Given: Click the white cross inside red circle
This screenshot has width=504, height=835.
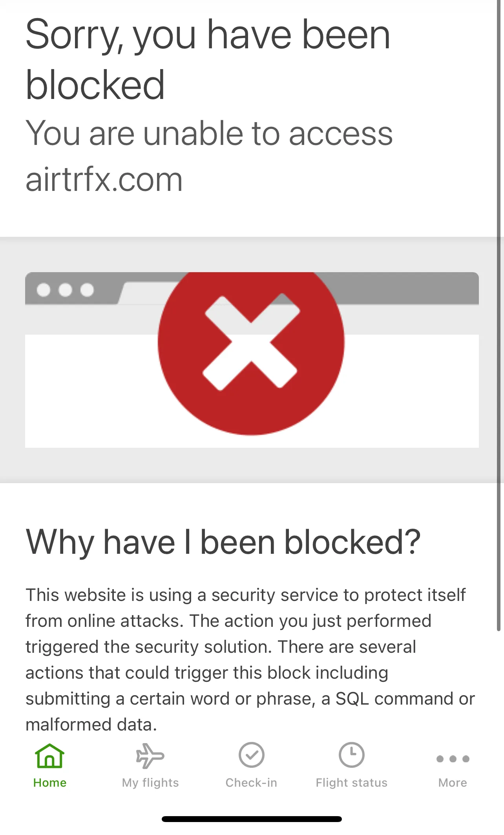Looking at the screenshot, I should pos(251,342).
